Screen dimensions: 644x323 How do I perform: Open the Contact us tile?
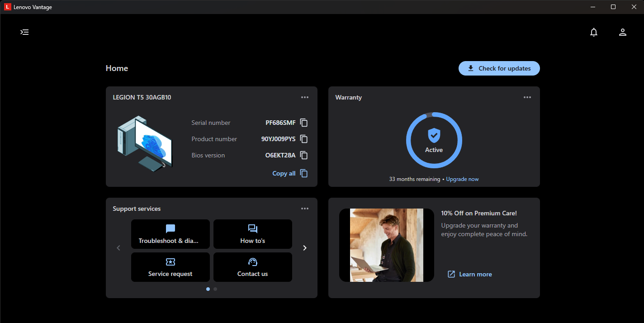tap(253, 267)
